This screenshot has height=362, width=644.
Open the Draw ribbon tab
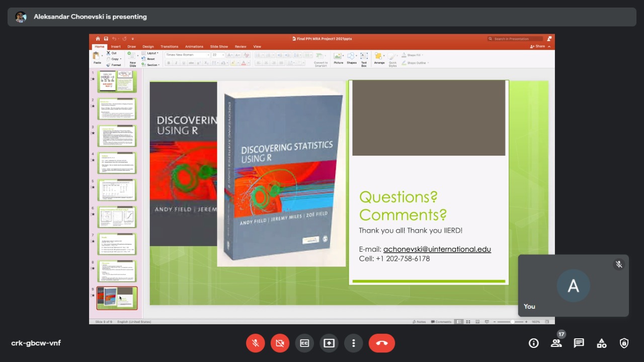[x=132, y=47]
